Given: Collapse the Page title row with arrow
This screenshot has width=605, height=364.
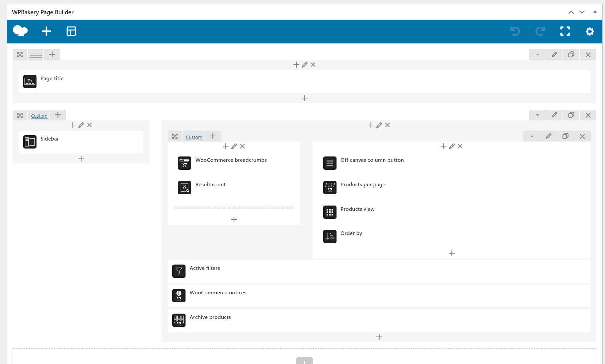Looking at the screenshot, I should 538,55.
